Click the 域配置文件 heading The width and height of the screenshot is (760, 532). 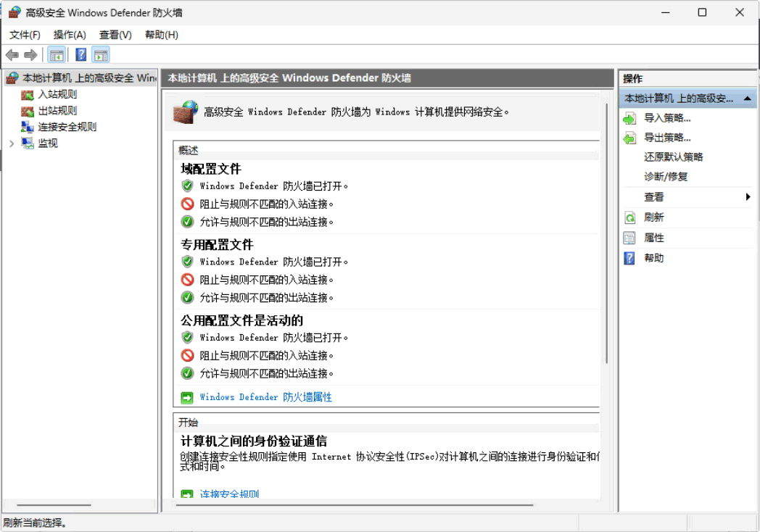[x=211, y=169]
